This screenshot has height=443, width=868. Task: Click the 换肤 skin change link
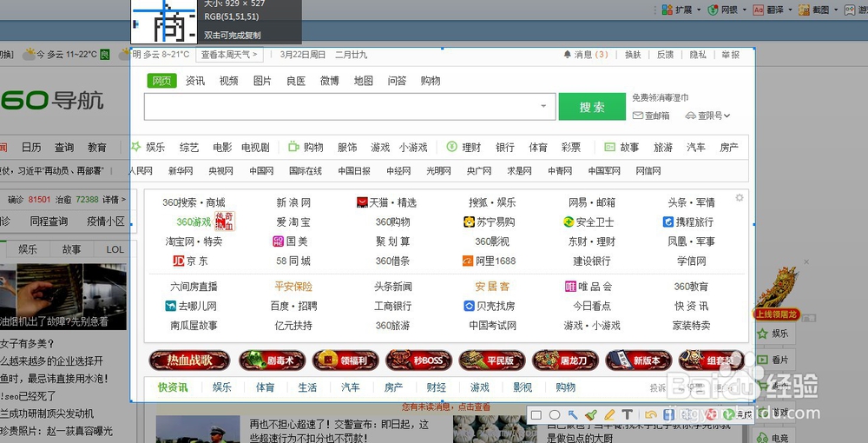click(633, 54)
